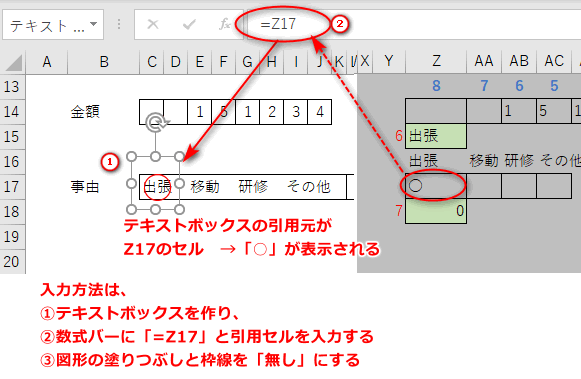Select column G header

point(247,62)
